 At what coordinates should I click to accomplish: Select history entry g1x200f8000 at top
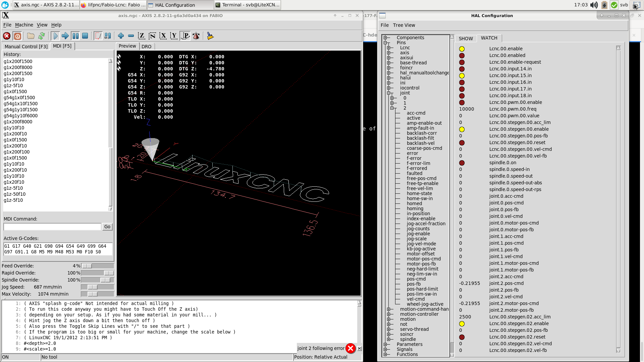pos(18,67)
